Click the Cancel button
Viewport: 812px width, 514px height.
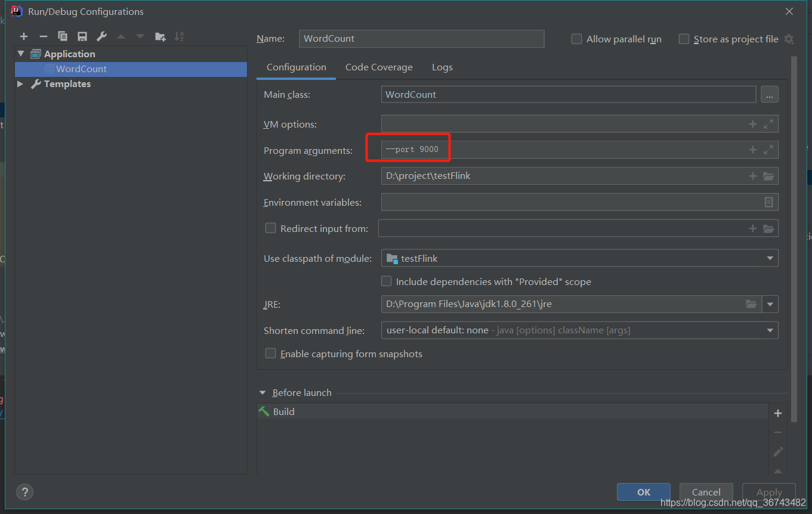point(706,492)
